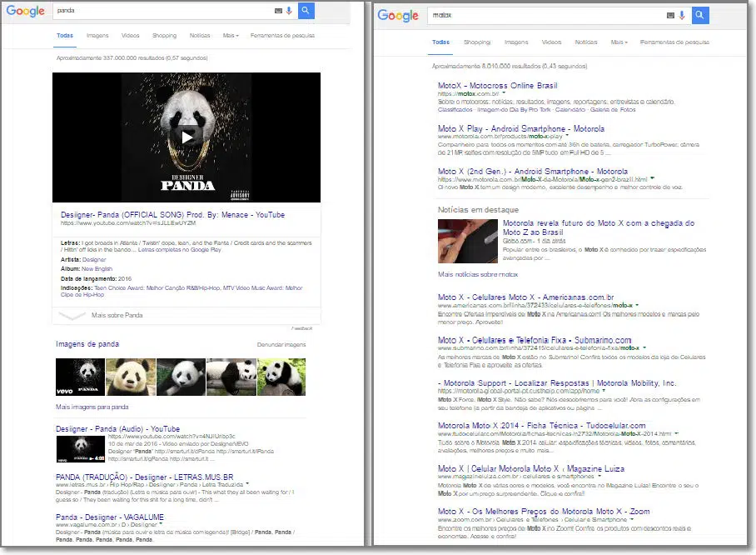Click the Google logo in the panda window
756x555 pixels.
[x=26, y=11]
